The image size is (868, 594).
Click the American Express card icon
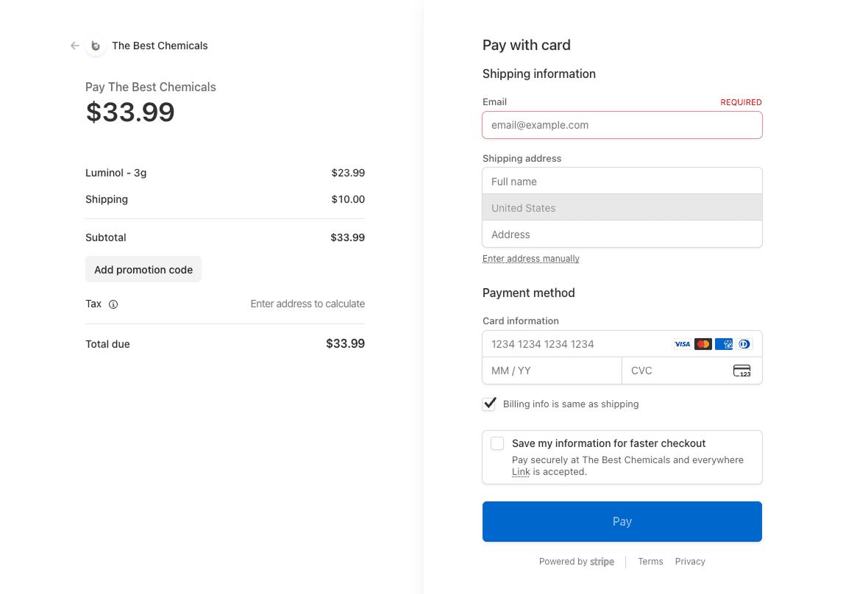723,344
